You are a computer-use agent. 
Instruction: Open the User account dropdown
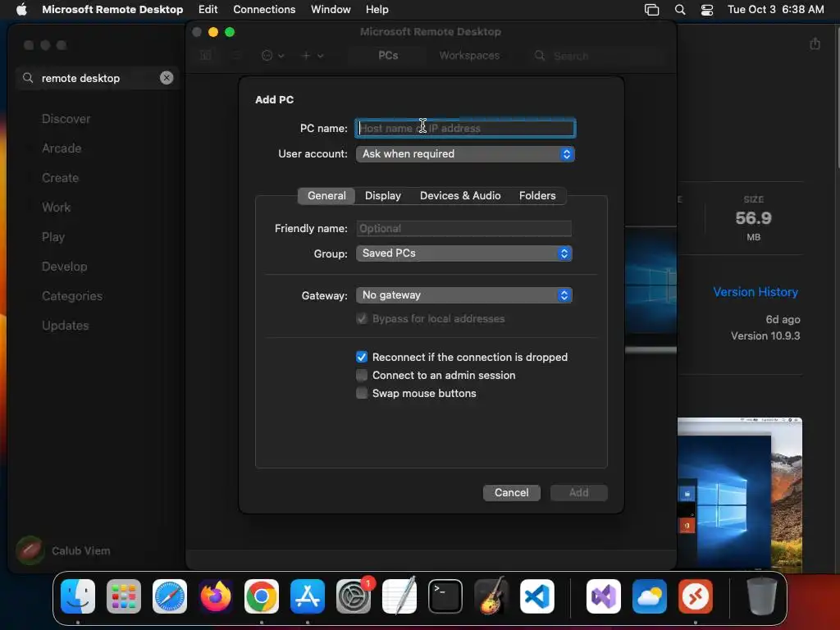(x=465, y=153)
